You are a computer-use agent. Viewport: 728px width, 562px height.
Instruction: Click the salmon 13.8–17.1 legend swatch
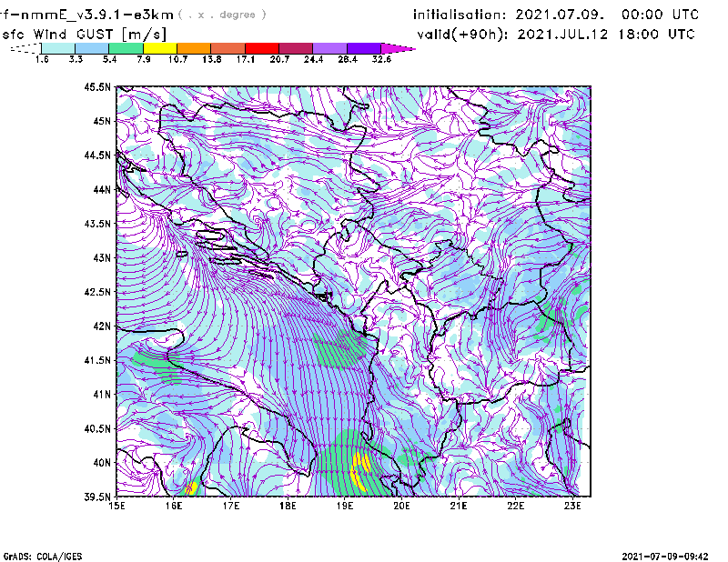pos(228,48)
